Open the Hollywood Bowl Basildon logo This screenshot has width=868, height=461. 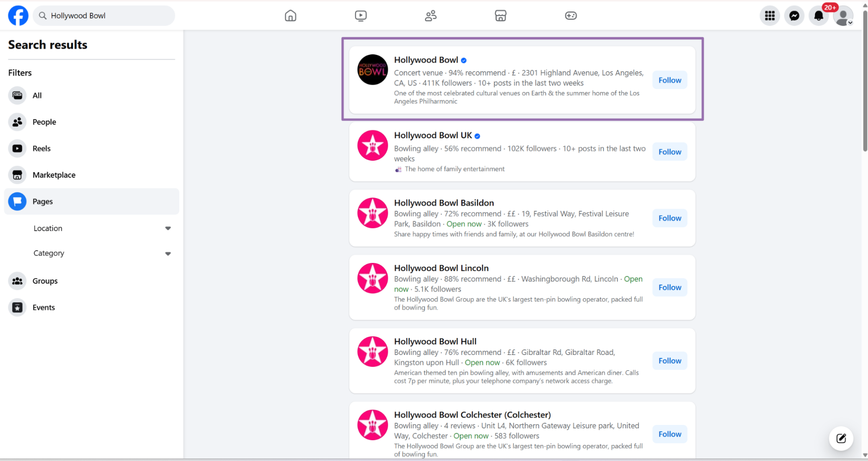pyautogui.click(x=373, y=213)
